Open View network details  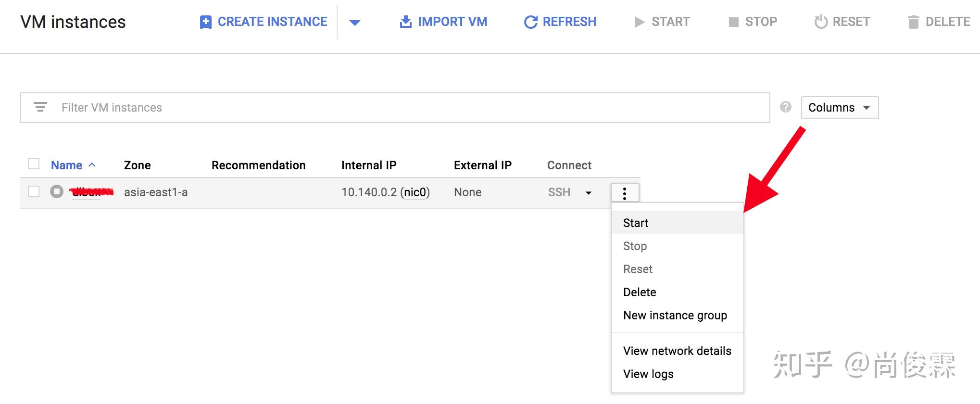pyautogui.click(x=678, y=351)
